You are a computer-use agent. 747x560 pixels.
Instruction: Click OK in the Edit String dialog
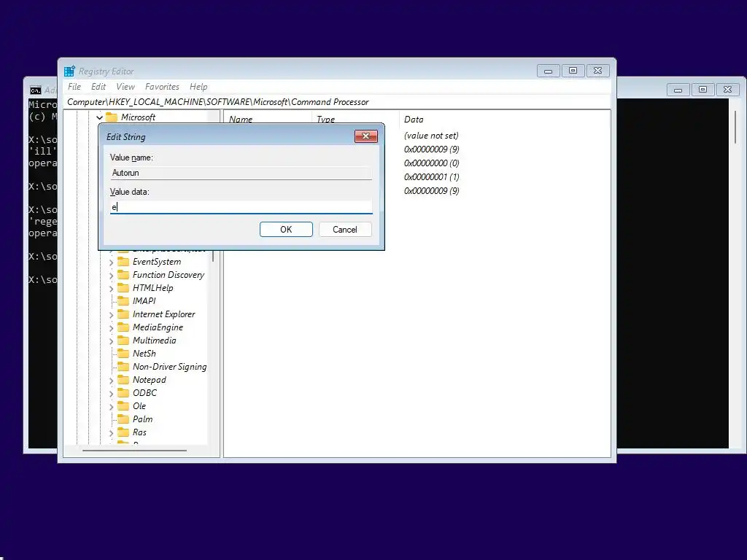click(286, 230)
